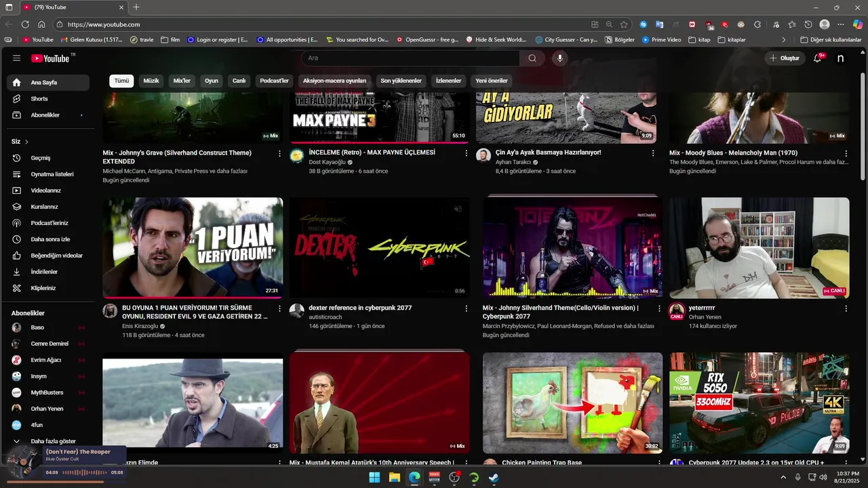Image resolution: width=868 pixels, height=488 pixels.
Task: Select Son yüklenenler filter chip
Action: coord(401,81)
